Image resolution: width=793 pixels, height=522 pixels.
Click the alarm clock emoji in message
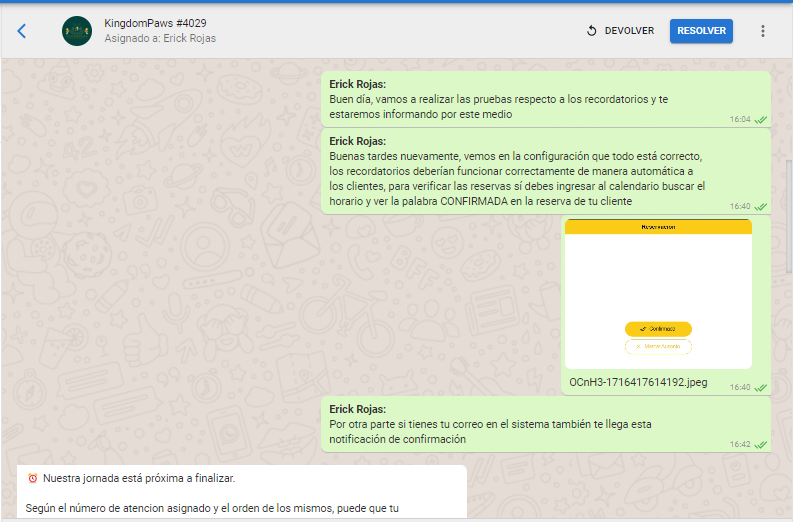click(32, 478)
